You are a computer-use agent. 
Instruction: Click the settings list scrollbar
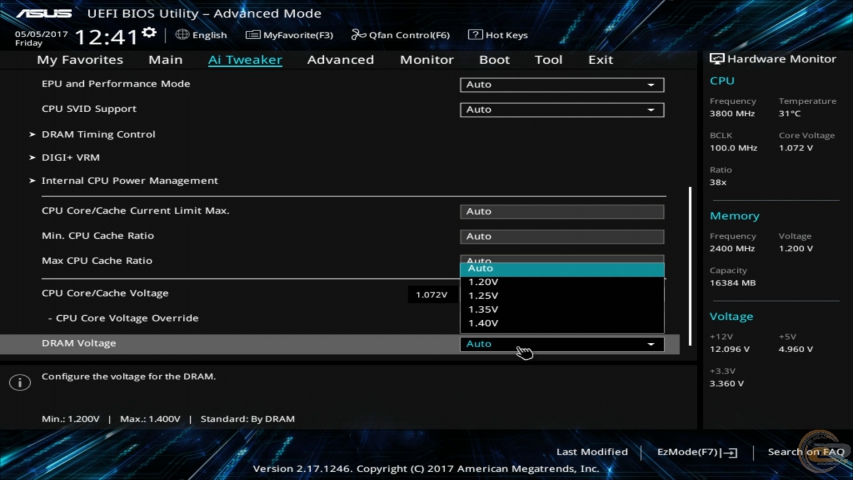tap(690, 266)
